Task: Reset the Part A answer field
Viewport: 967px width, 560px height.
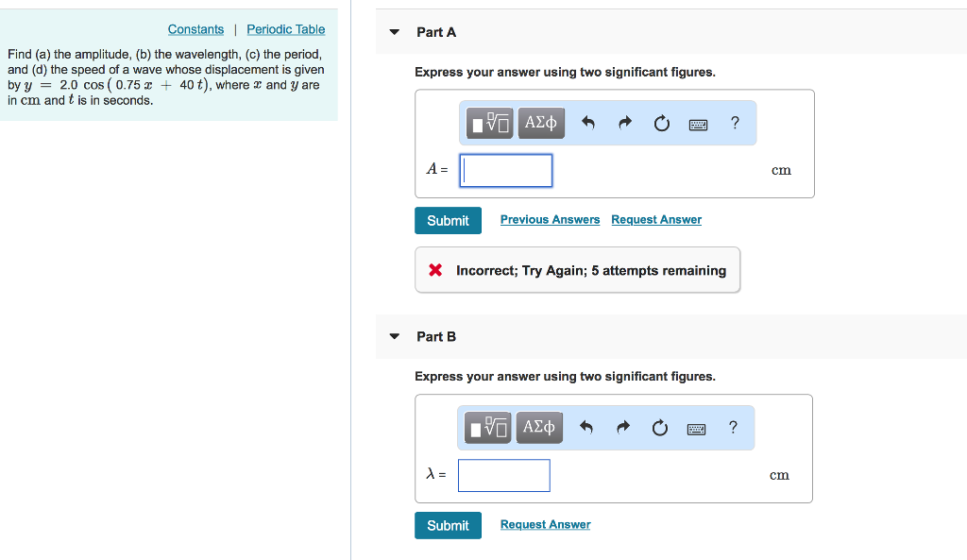Action: click(661, 123)
